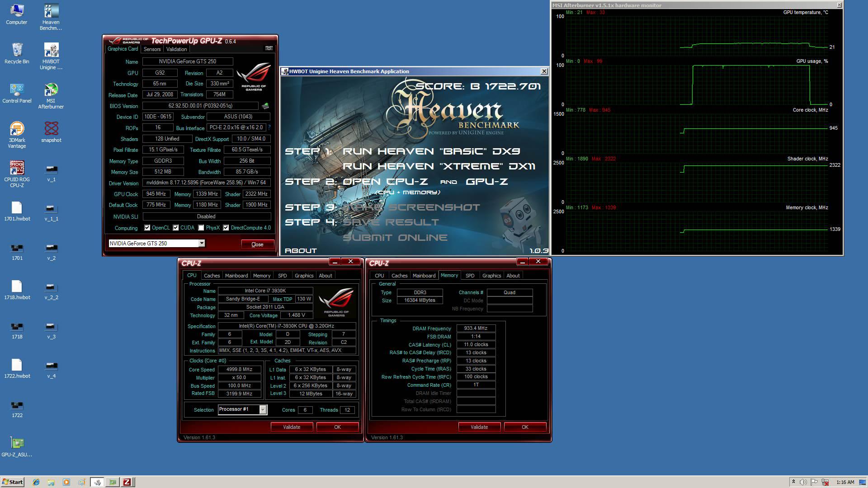The height and width of the screenshot is (488, 868).
Task: Toggle the PhysX checkbox
Action: point(201,228)
